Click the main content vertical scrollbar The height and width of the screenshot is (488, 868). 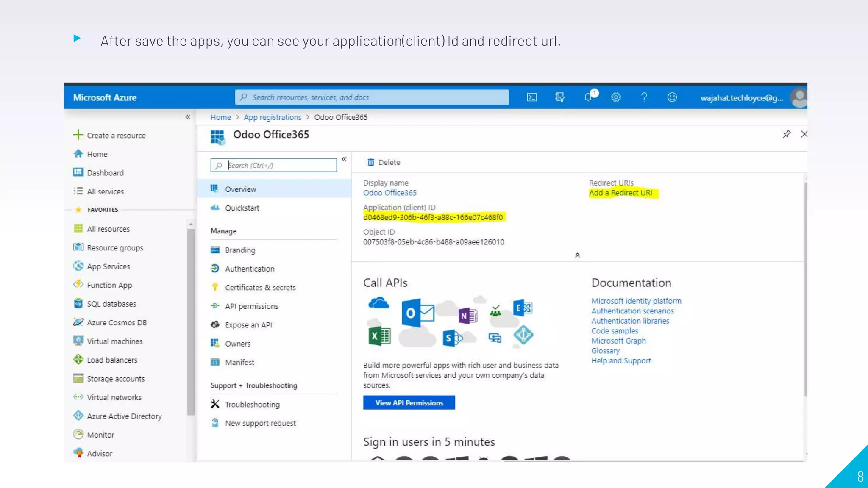pyautogui.click(x=806, y=289)
